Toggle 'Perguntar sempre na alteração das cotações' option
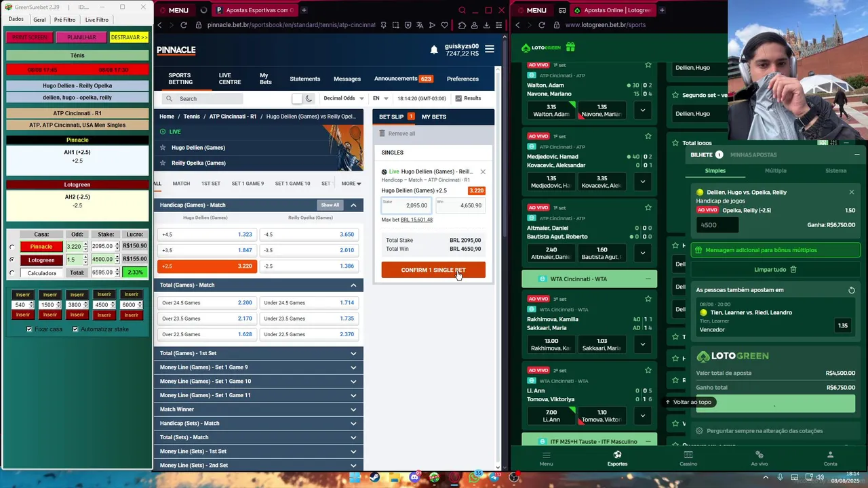The image size is (868, 488). click(x=699, y=430)
